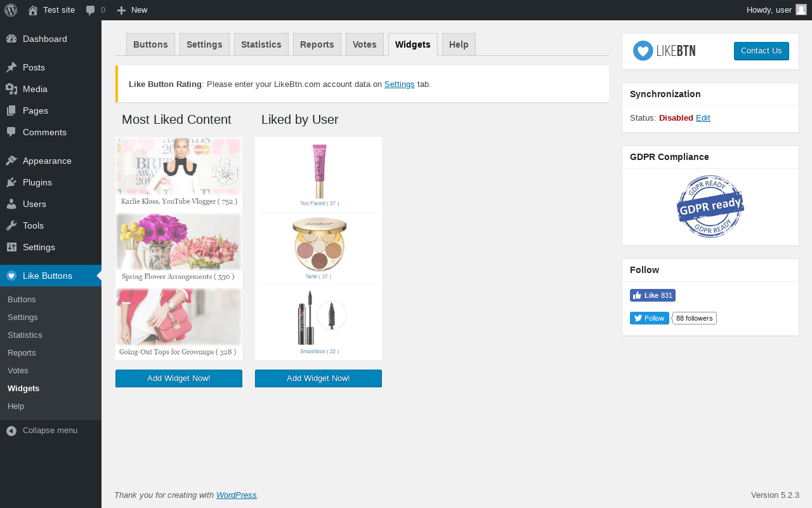Follow the Settings link in the notice

pyautogui.click(x=400, y=84)
